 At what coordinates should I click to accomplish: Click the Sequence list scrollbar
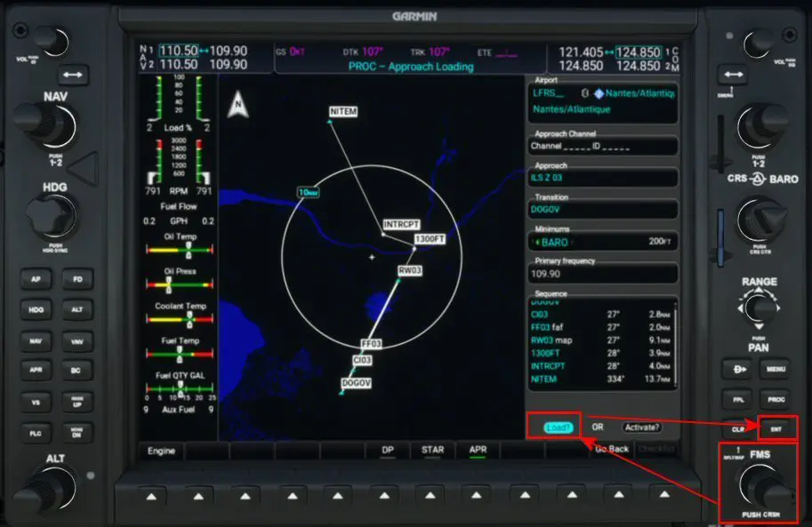pos(675,344)
